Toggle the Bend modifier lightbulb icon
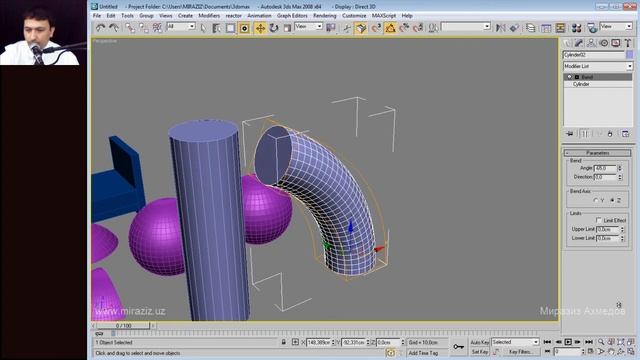This screenshot has width=640, height=360. (569, 77)
